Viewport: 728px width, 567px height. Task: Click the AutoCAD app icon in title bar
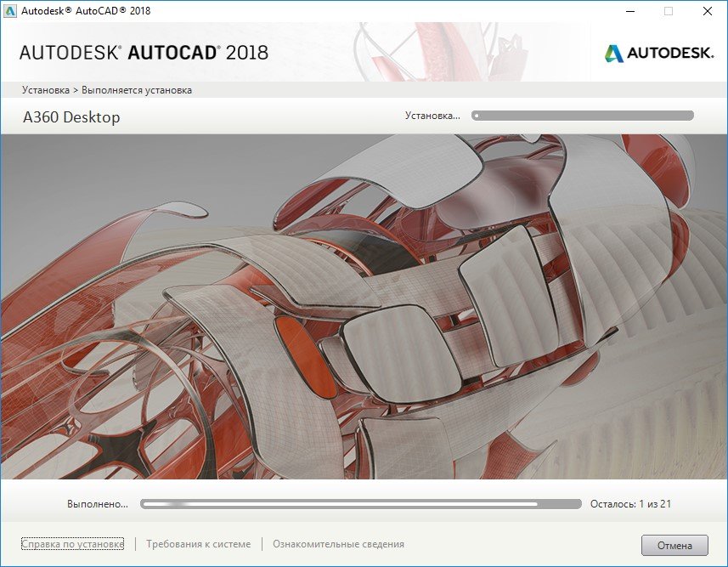[x=11, y=11]
